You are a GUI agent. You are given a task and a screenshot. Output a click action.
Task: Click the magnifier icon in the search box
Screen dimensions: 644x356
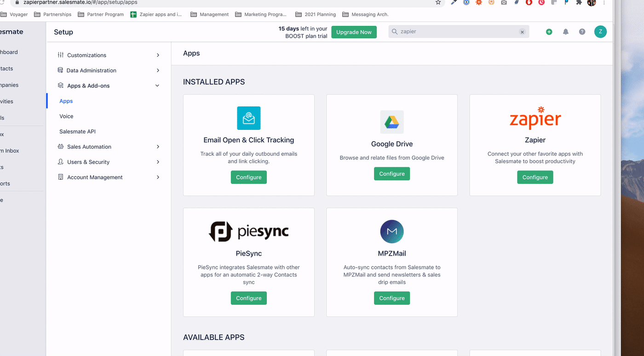[395, 32]
